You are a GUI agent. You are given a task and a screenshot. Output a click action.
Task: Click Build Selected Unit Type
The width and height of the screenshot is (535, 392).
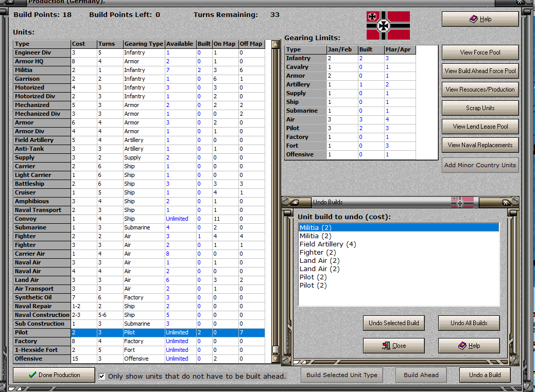click(342, 375)
